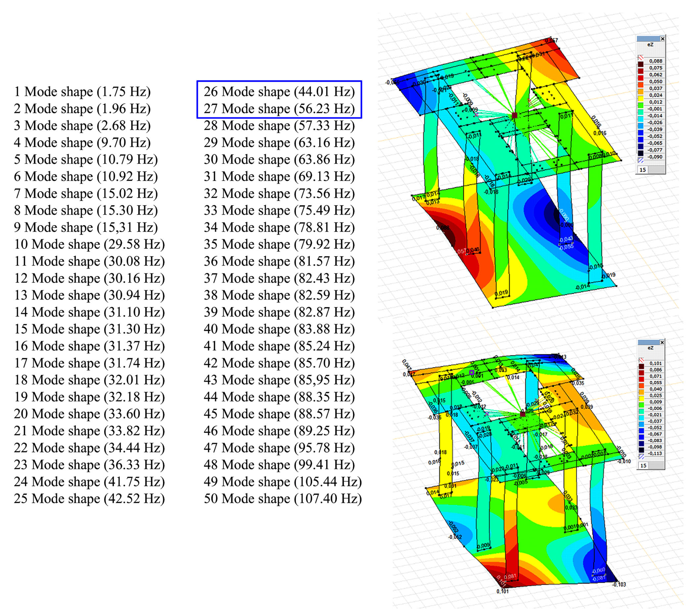Click red hatched over-range swatch in lower legend

pos(641,360)
